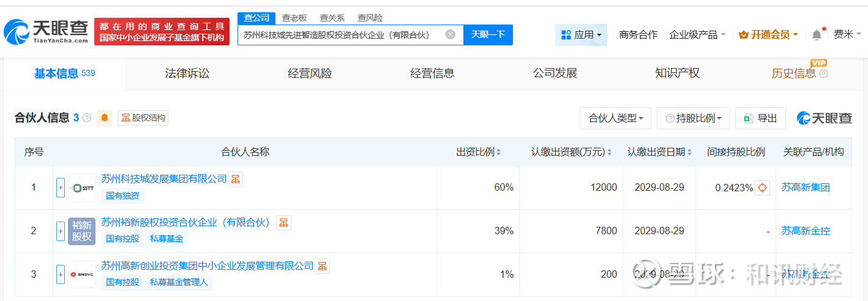Open the 应用 dropdown menu
This screenshot has height=301, width=868.
click(x=581, y=35)
